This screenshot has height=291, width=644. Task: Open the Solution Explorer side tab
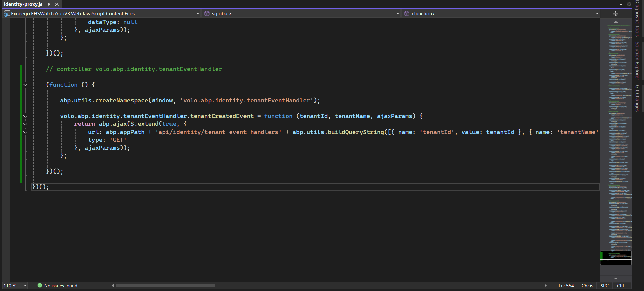coord(637,61)
